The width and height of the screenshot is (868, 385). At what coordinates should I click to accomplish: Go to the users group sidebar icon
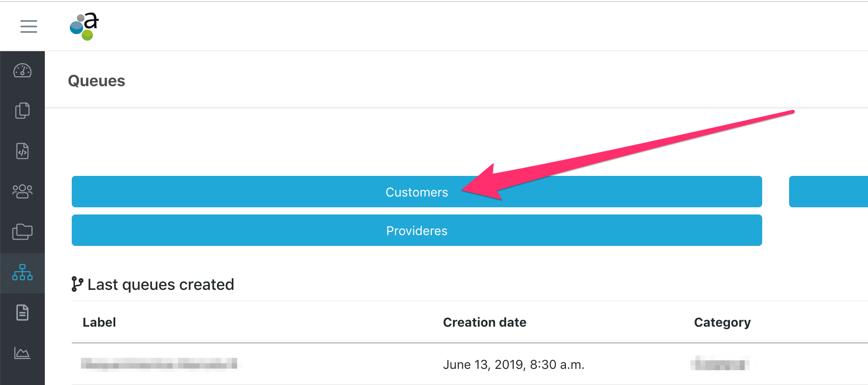click(x=22, y=192)
